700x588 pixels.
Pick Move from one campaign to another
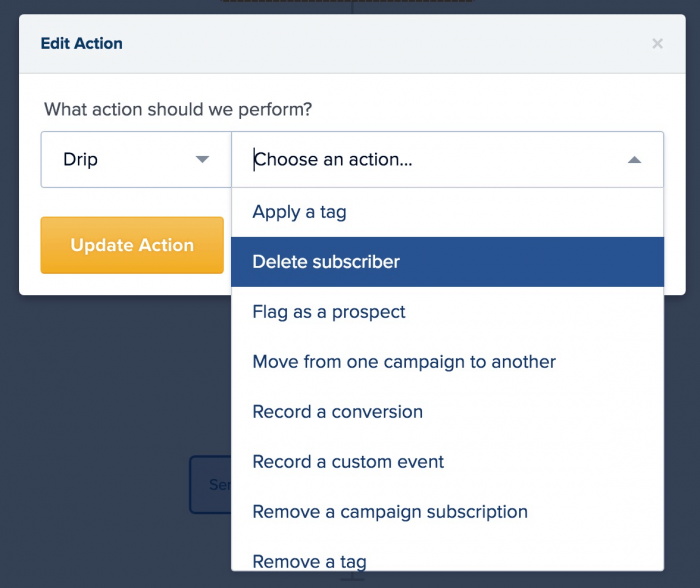pyautogui.click(x=447, y=362)
